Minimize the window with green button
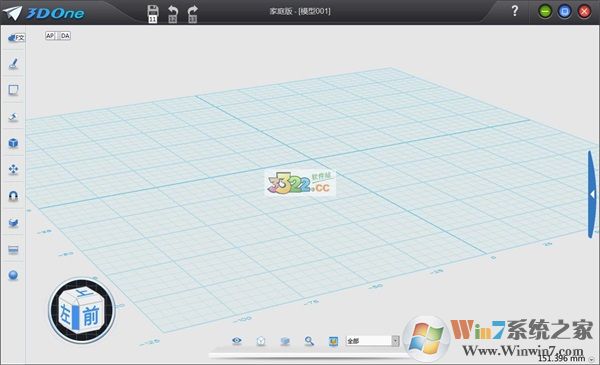The height and width of the screenshot is (365, 600). point(545,12)
